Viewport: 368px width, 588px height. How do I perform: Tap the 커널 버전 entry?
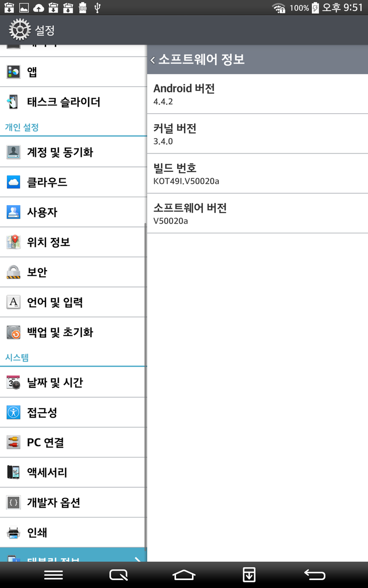pyautogui.click(x=258, y=134)
